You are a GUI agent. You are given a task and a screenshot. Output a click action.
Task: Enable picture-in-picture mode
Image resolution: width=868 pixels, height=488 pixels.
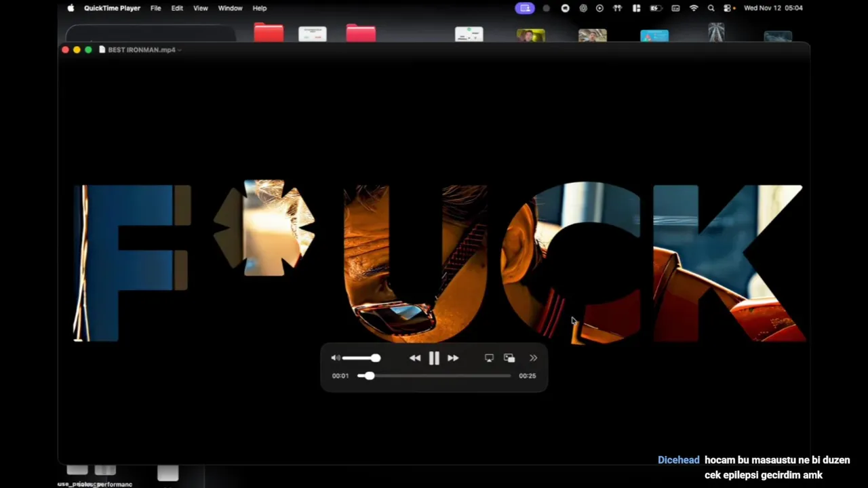pos(509,358)
